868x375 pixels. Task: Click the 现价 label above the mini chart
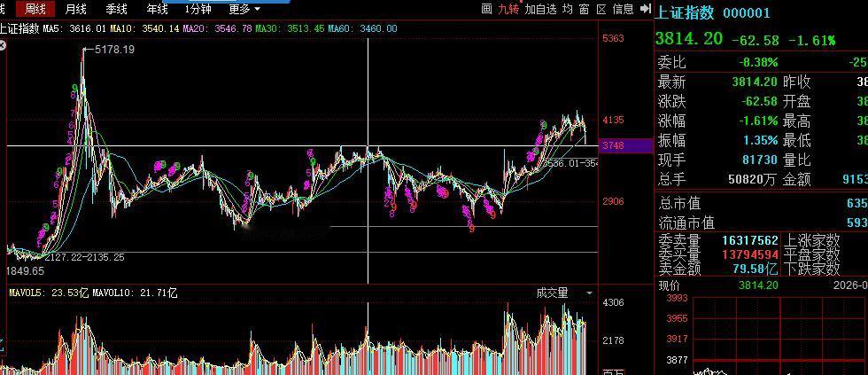(668, 285)
